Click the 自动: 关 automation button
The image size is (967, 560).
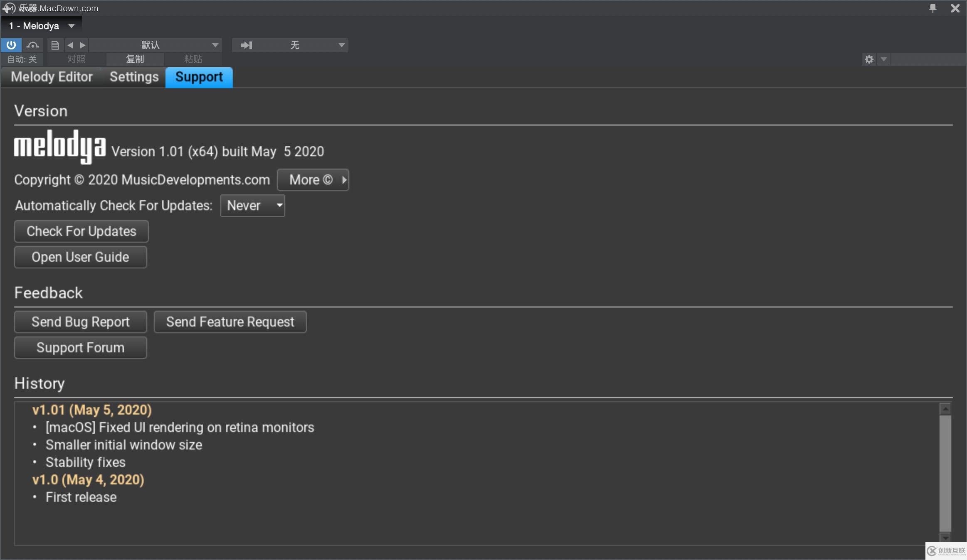(x=22, y=59)
